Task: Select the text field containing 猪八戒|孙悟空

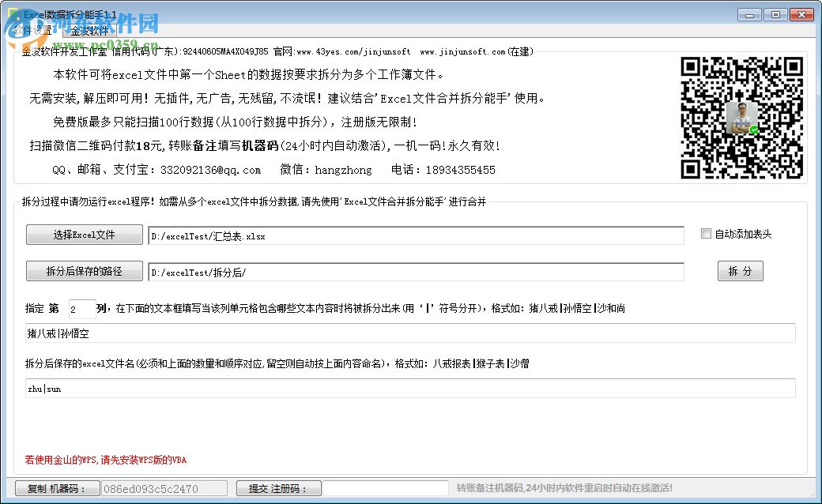Action: (411, 333)
